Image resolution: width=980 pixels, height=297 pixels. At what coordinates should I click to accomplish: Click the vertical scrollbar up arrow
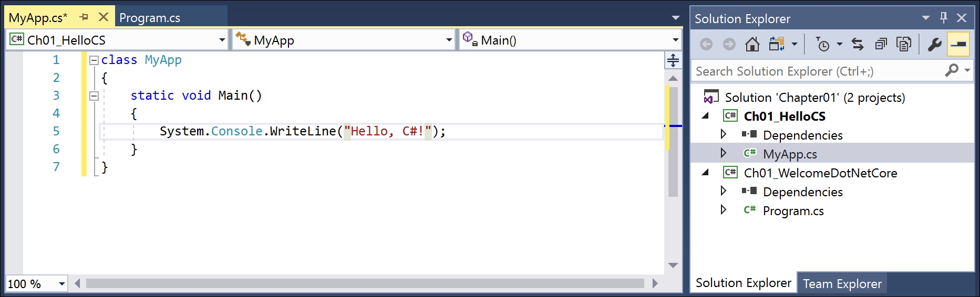pos(673,78)
